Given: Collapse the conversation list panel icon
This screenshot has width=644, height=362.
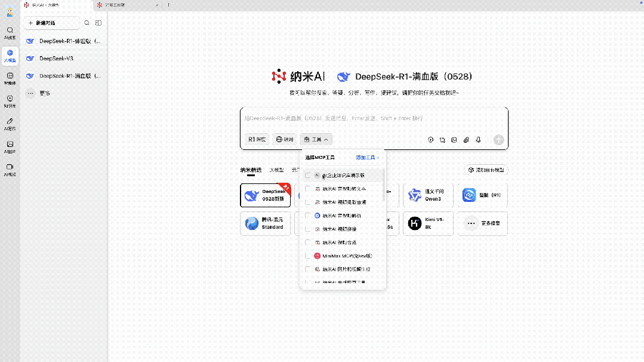Looking at the screenshot, I should pos(98,23).
